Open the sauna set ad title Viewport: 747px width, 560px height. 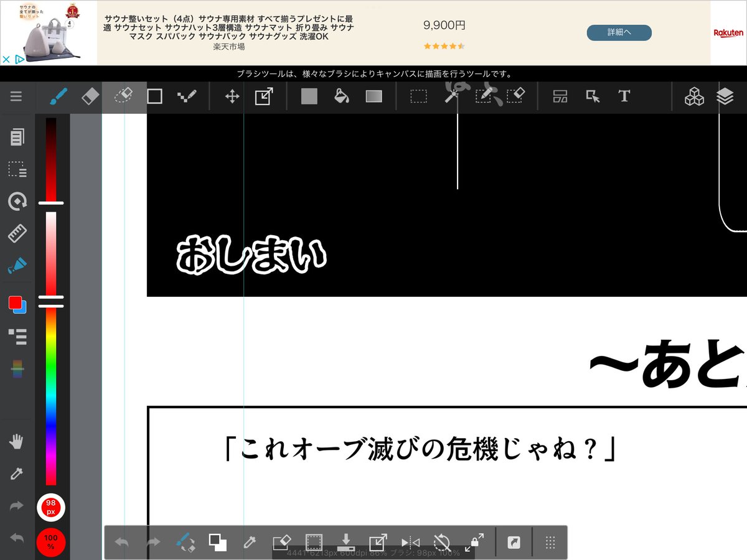[x=230, y=27]
